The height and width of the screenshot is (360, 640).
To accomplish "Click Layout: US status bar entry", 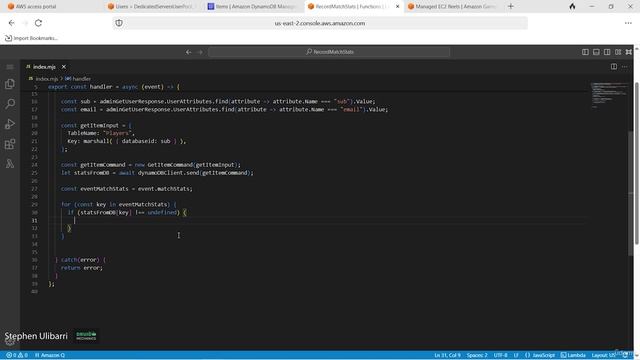I will coord(603,355).
